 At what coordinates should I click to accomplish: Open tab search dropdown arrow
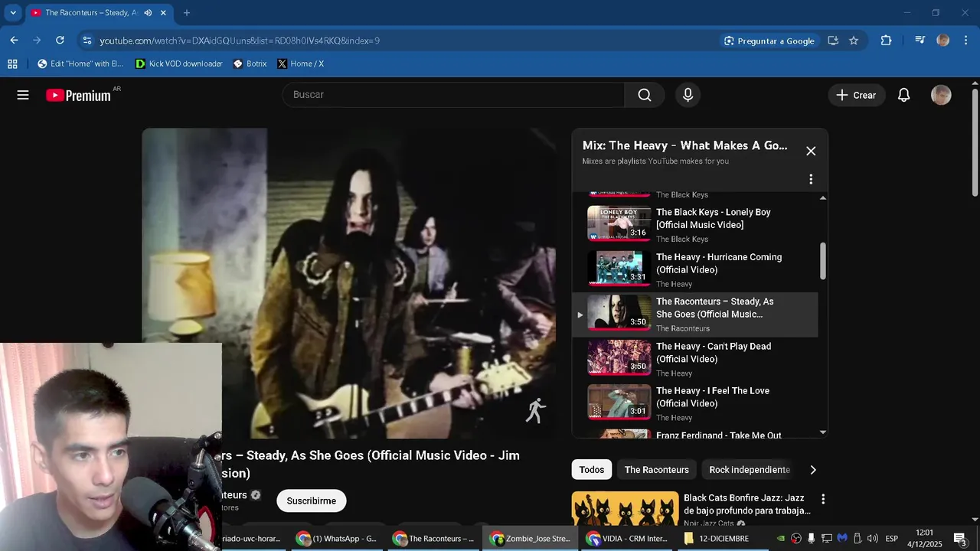tap(13, 13)
